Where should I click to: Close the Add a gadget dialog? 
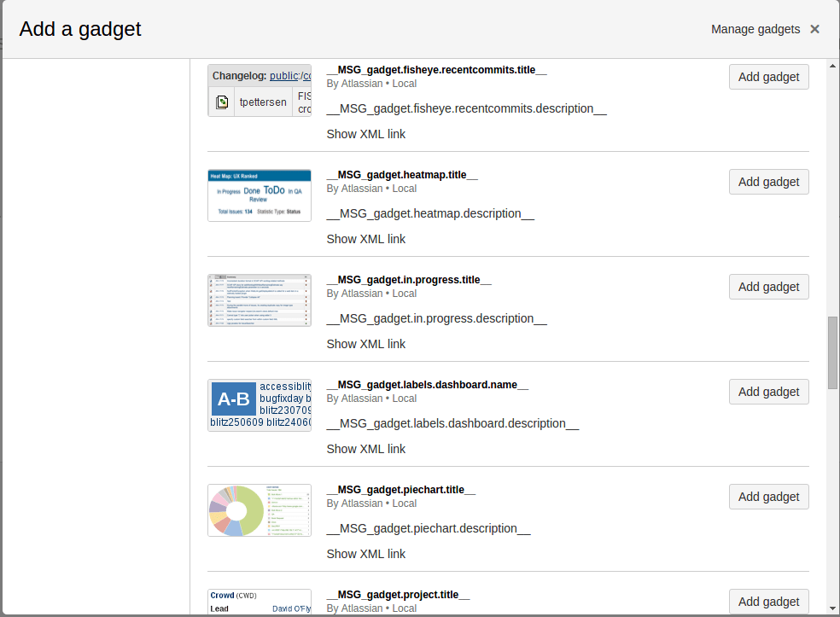814,29
